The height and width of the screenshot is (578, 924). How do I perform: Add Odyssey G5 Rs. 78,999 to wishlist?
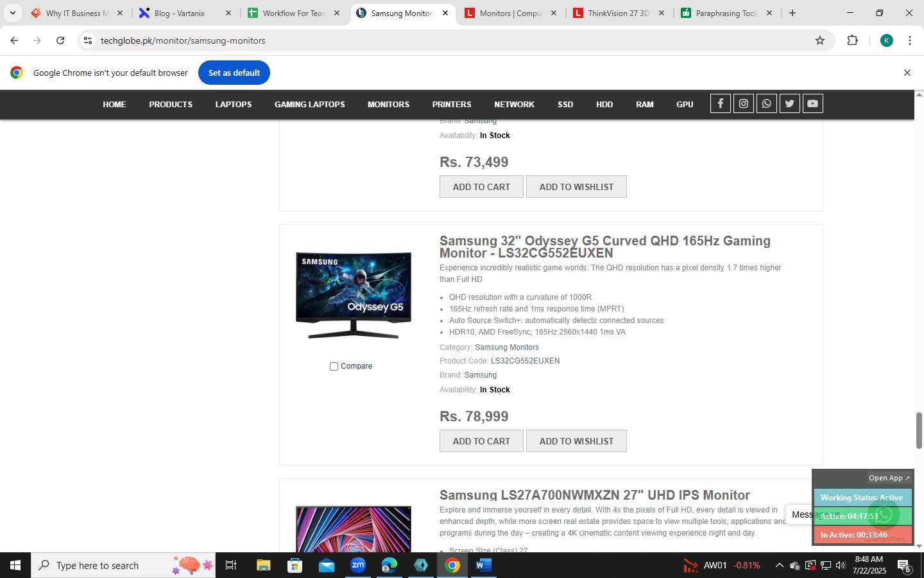coord(576,441)
